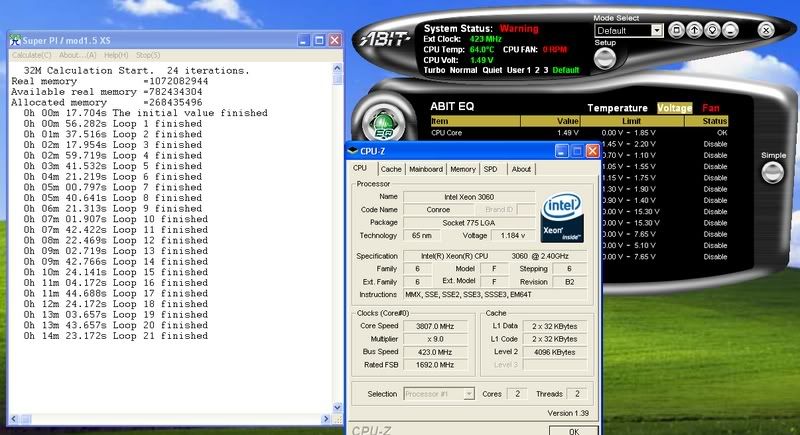Click the CPU FAN reading 0 RPM
800x435 pixels.
point(555,49)
